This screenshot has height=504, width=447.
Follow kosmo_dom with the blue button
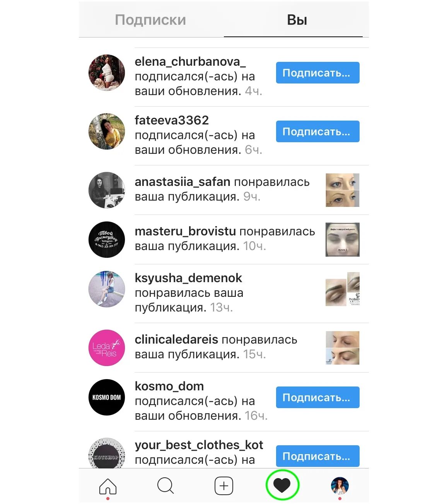click(x=318, y=397)
